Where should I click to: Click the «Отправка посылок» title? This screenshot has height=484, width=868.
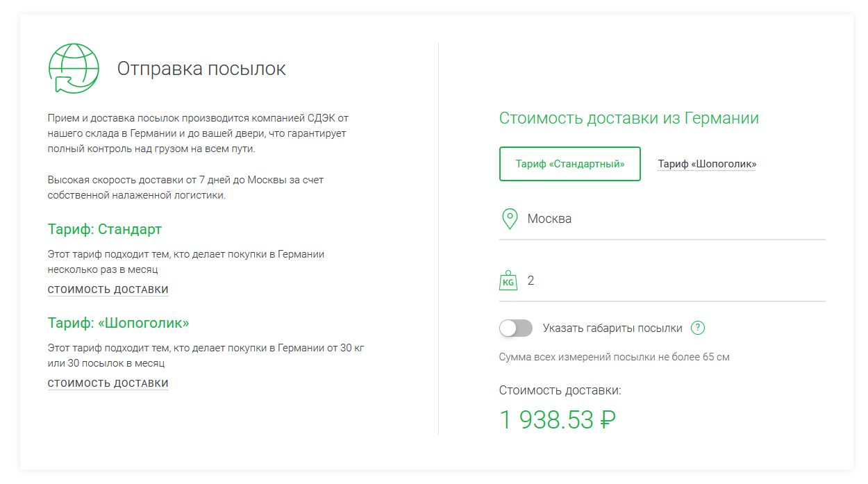201,69
